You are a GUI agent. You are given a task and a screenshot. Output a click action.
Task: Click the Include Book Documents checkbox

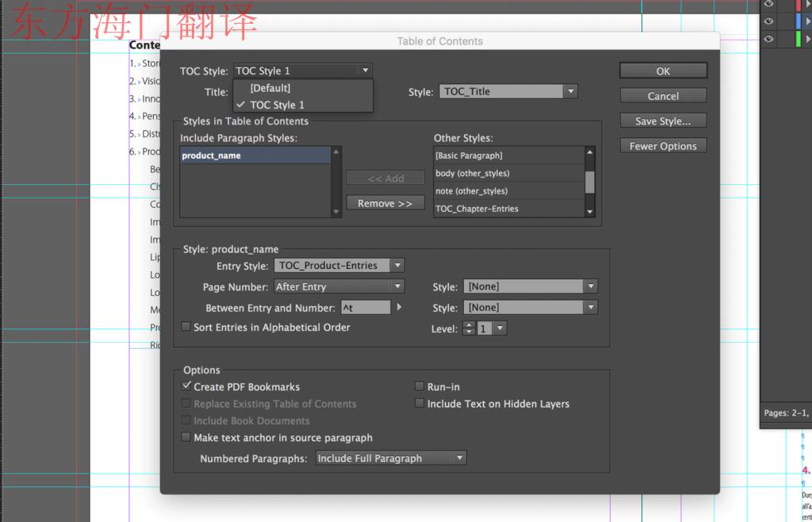[186, 420]
